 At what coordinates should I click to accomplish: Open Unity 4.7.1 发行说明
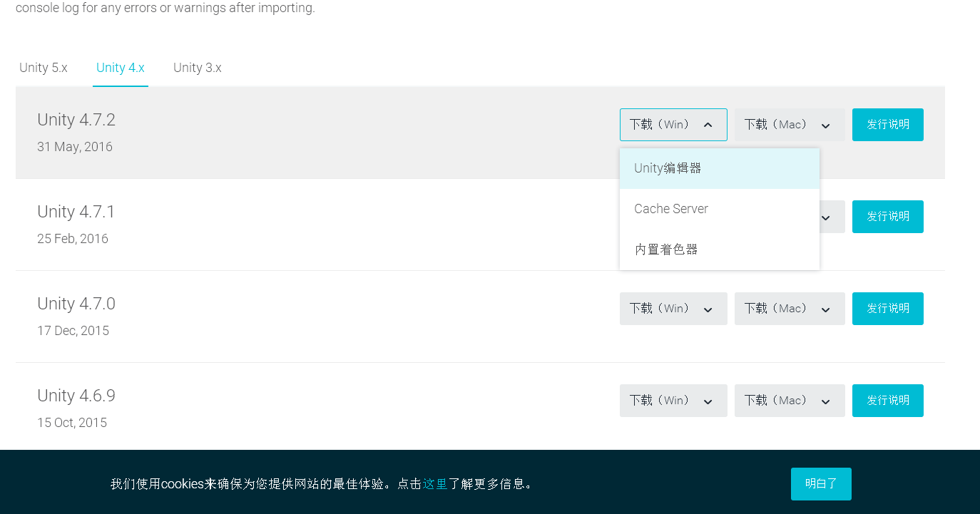coord(888,217)
